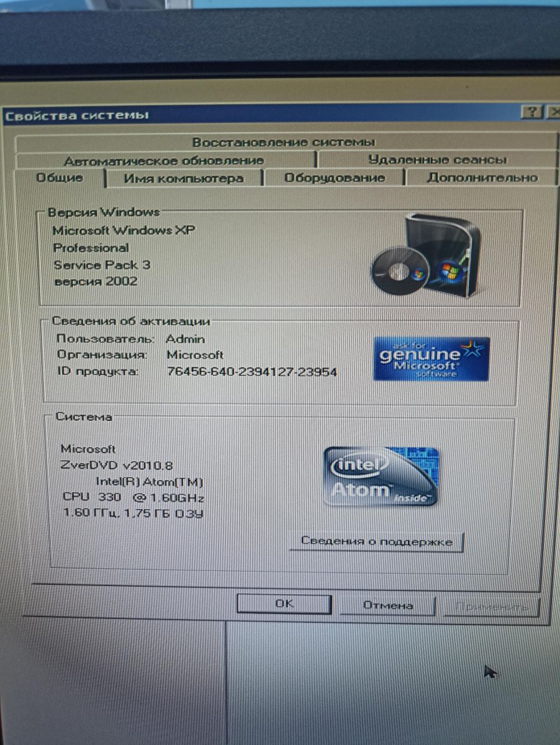Click the Microsoft Windows XP text
Viewport: 560px width, 745px height.
click(124, 230)
